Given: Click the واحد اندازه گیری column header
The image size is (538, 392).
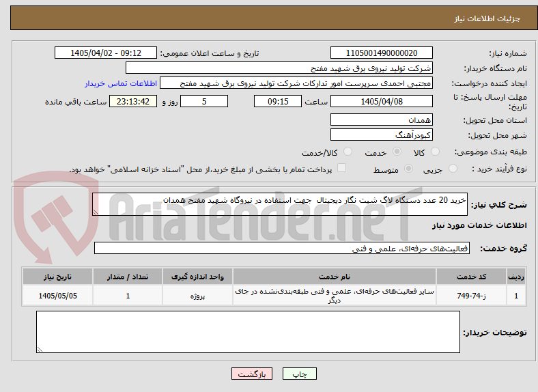Looking at the screenshot, I should tap(197, 277).
